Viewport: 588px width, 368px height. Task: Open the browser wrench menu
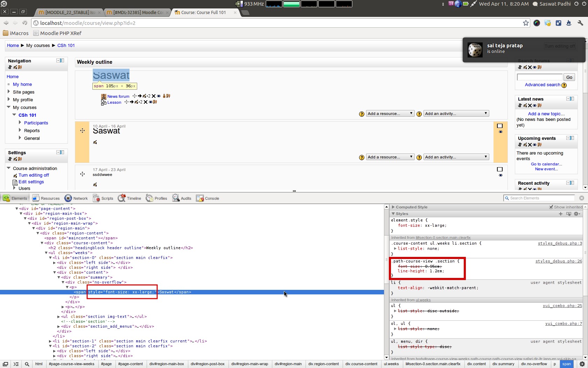580,23
